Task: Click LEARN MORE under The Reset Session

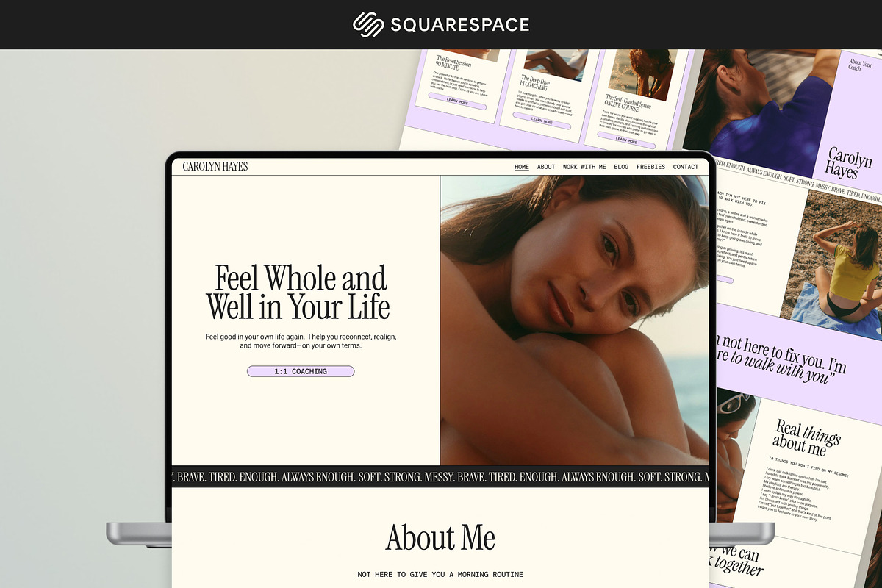Action: pos(457,103)
